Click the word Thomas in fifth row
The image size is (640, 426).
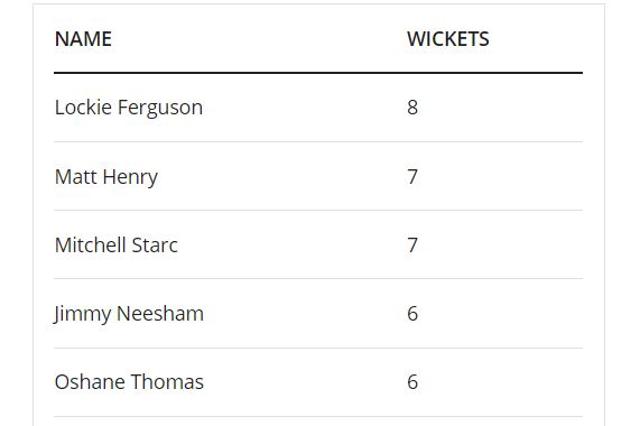(x=167, y=382)
